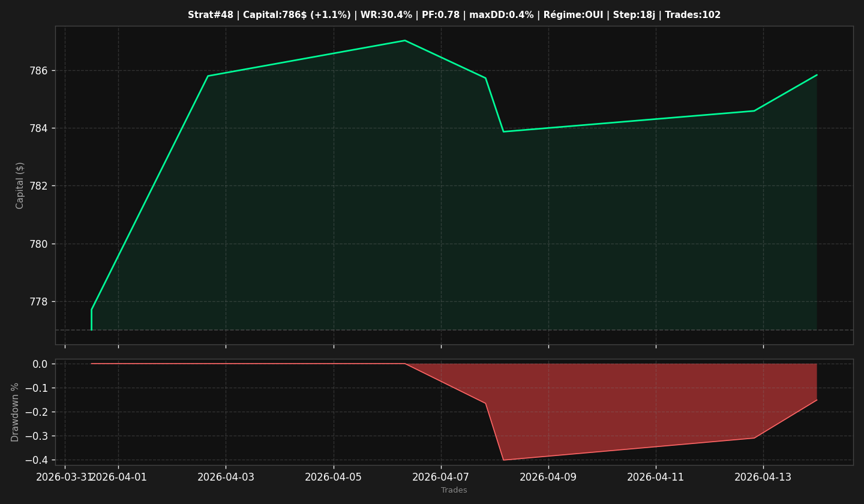864x504 pixels.
Task: Click the "2026-04-13" date label
Action: click(x=763, y=478)
